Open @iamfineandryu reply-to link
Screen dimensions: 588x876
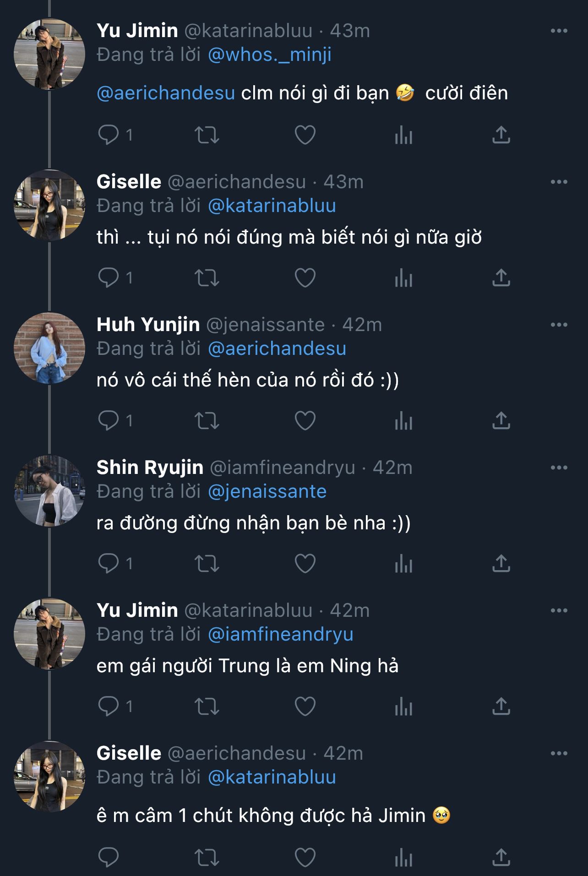click(x=280, y=635)
